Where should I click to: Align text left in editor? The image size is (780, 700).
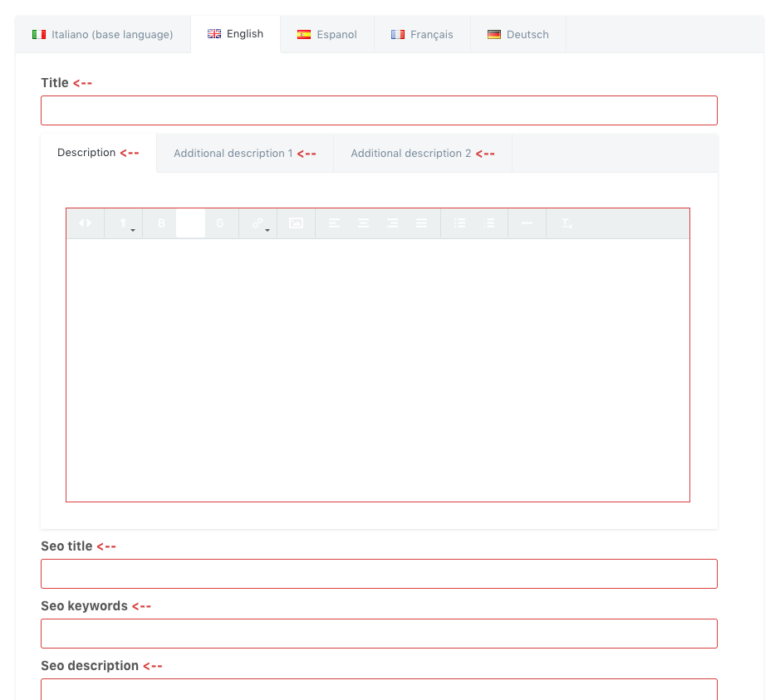[334, 223]
